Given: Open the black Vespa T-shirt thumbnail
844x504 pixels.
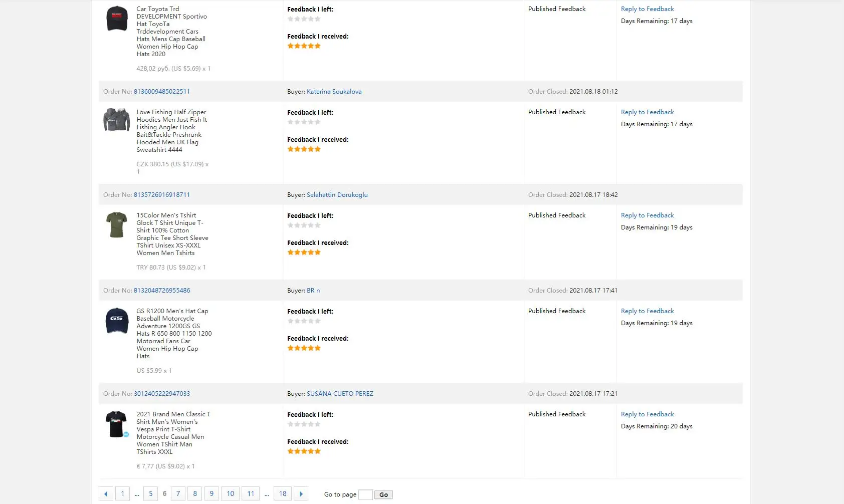Looking at the screenshot, I should tap(117, 424).
